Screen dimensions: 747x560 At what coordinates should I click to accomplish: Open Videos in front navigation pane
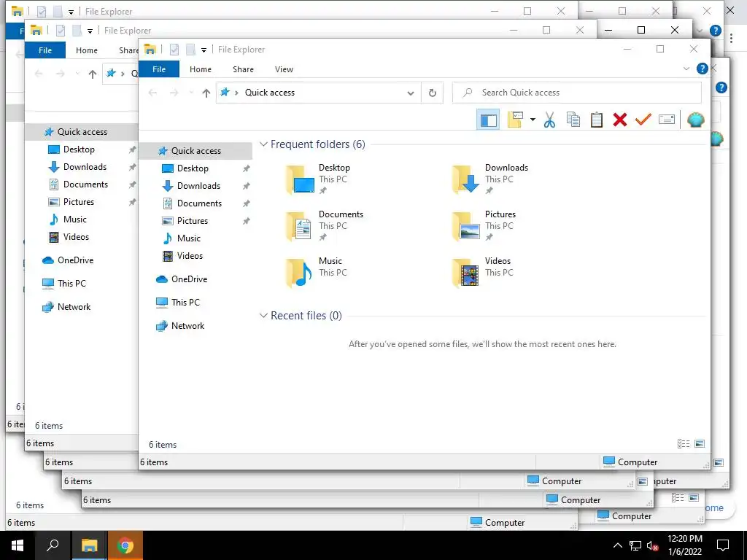point(190,256)
